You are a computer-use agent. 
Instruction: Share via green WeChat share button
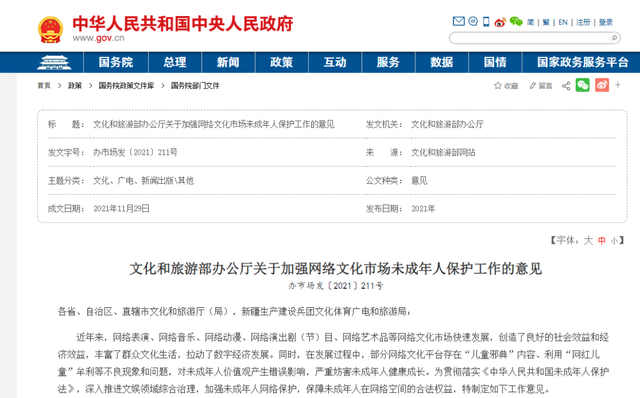[583, 85]
